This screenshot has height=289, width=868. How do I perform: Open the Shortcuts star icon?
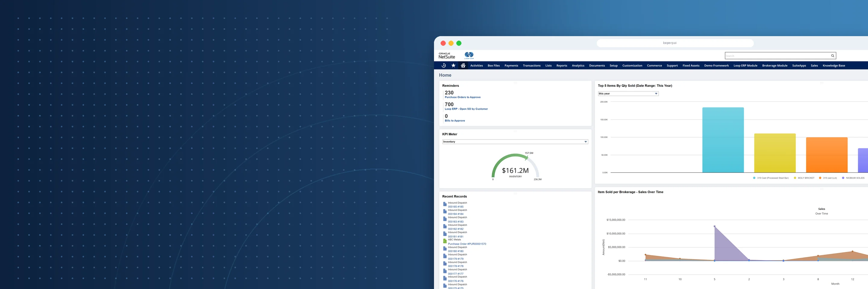(454, 66)
